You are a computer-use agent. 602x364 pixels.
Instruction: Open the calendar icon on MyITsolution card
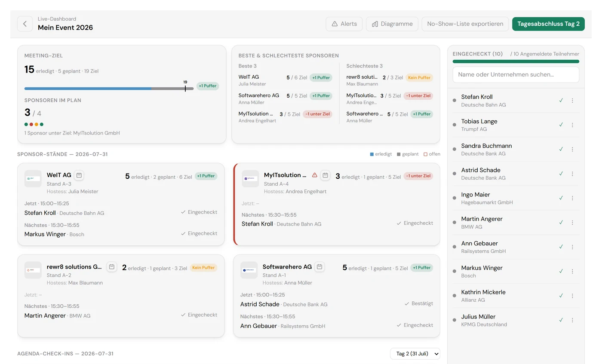point(326,175)
